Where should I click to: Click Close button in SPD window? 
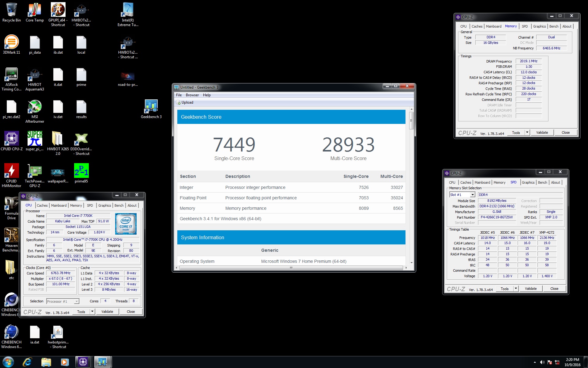click(554, 289)
